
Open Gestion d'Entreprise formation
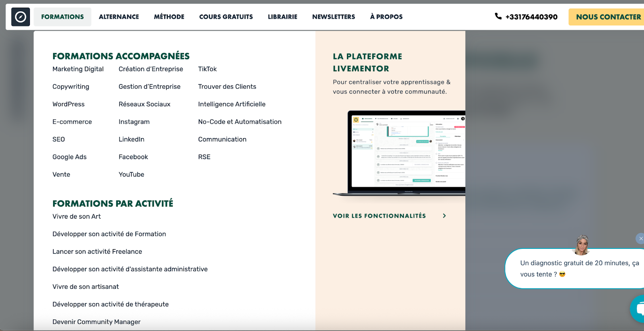pyautogui.click(x=150, y=87)
